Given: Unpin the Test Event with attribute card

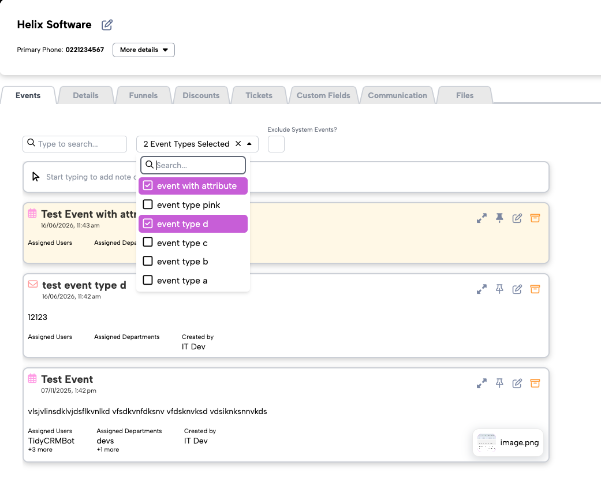Looking at the screenshot, I should tap(499, 218).
